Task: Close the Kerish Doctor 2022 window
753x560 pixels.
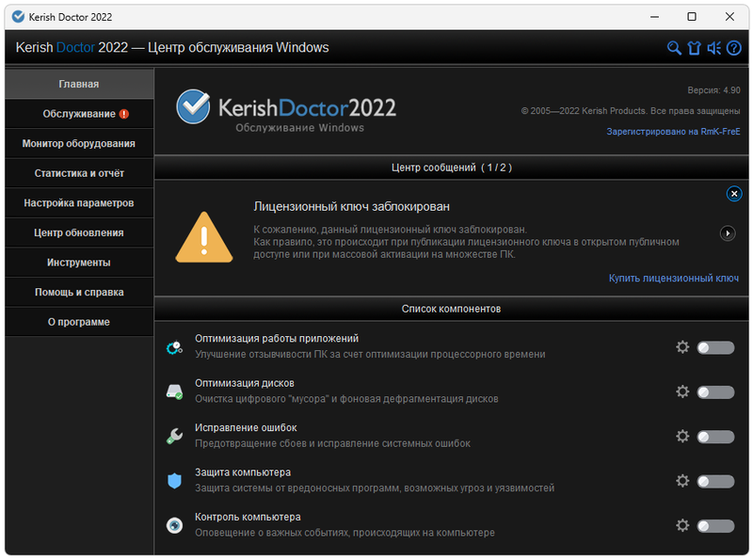Action: pos(729,17)
